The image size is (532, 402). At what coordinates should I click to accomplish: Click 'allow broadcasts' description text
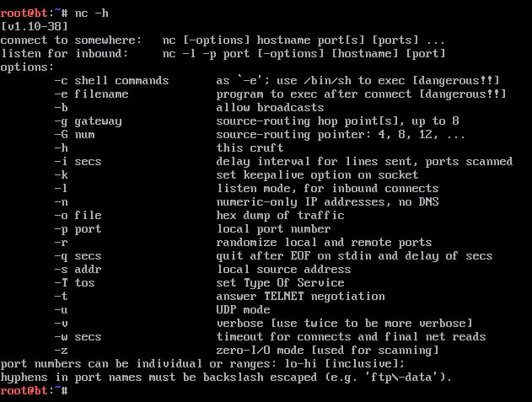pyautogui.click(x=270, y=108)
